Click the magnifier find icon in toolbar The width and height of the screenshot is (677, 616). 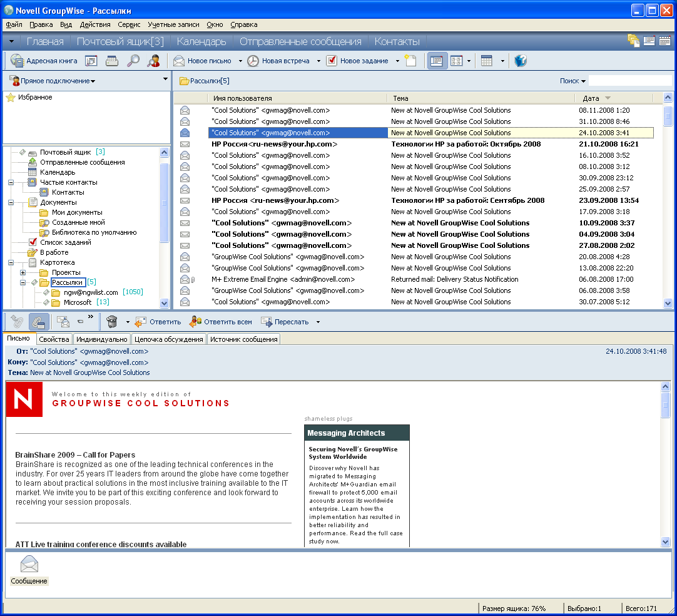(133, 61)
